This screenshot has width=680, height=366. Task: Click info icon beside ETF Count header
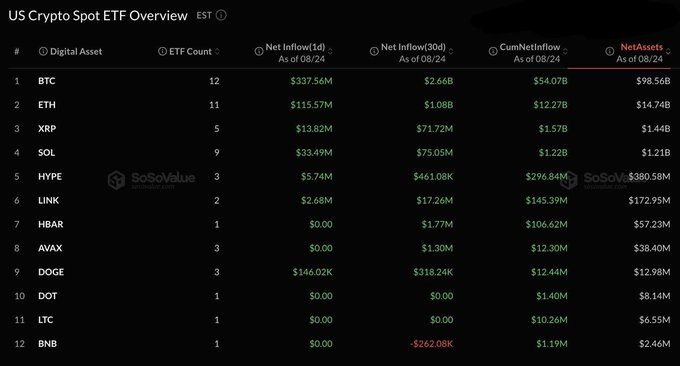(162, 51)
